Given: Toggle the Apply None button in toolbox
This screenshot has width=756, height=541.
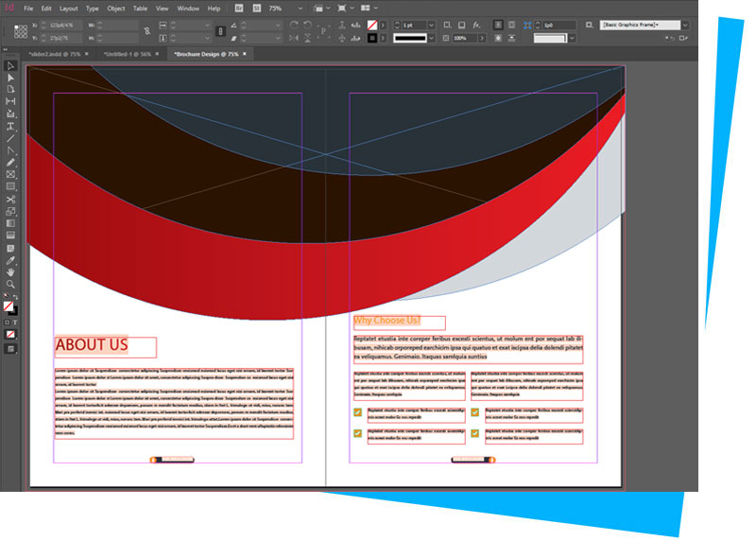Looking at the screenshot, I should 10,334.
